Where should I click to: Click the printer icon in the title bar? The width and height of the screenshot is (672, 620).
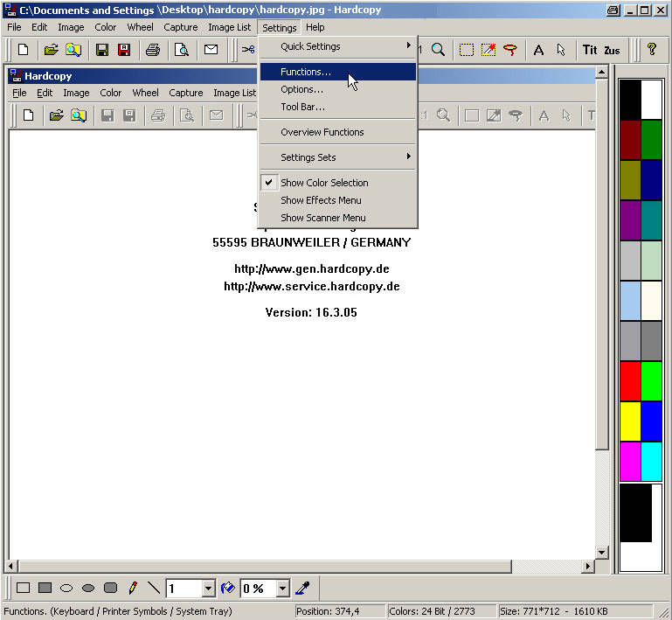[613, 10]
